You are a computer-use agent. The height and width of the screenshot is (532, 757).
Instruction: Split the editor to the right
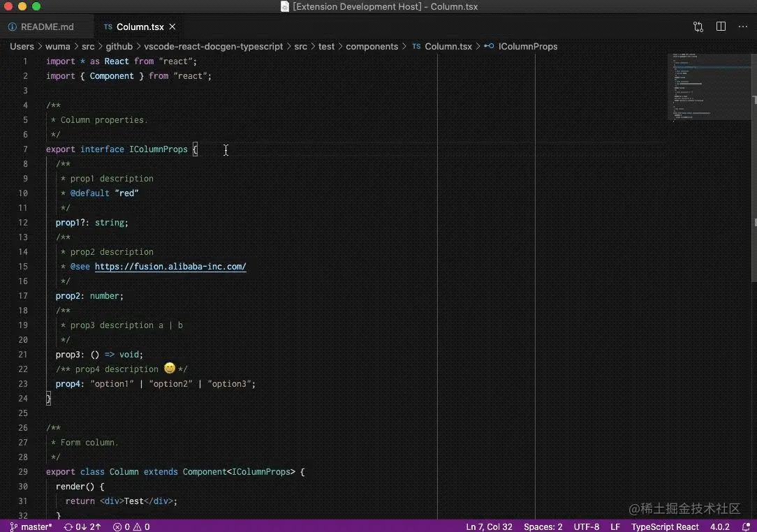[721, 27]
